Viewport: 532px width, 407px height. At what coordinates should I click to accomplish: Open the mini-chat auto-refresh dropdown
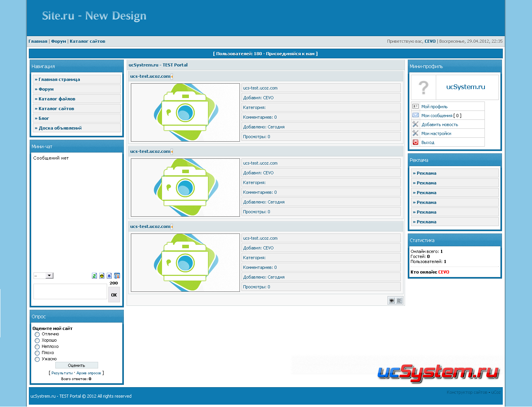point(43,276)
